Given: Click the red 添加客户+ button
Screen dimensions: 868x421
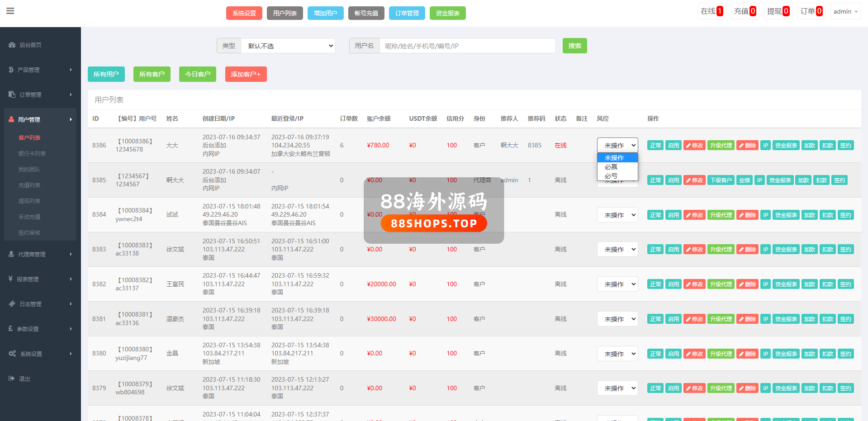Looking at the screenshot, I should click(x=246, y=74).
